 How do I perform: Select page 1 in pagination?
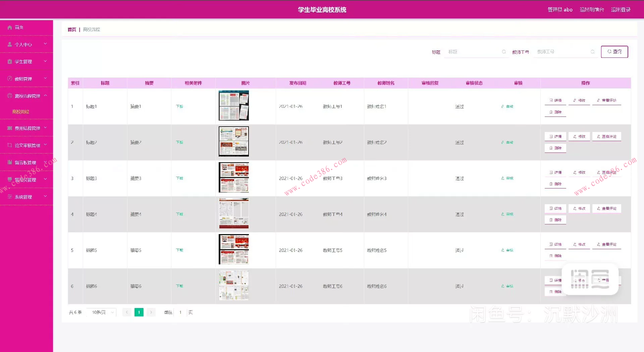[139, 312]
